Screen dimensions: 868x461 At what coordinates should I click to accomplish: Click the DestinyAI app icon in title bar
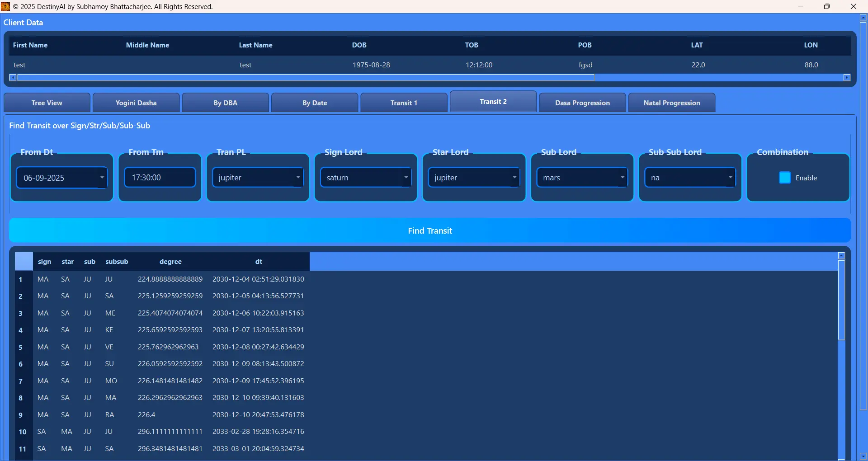click(5, 6)
